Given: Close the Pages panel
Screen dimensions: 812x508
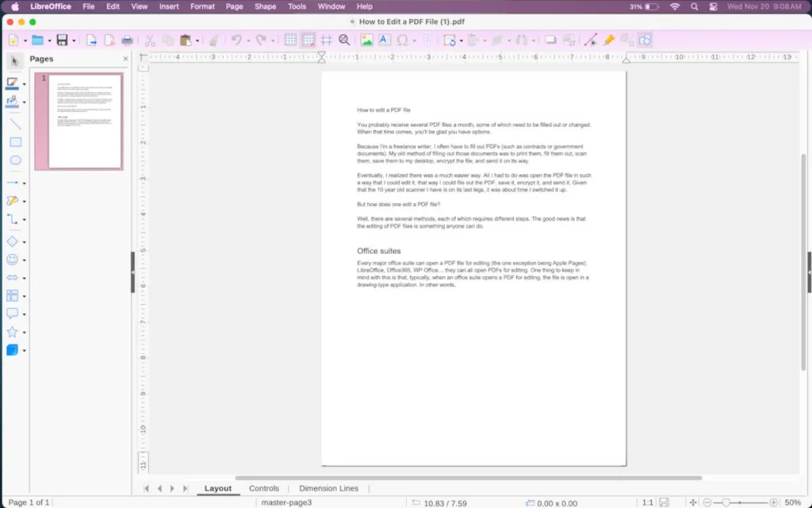Looking at the screenshot, I should click(125, 59).
